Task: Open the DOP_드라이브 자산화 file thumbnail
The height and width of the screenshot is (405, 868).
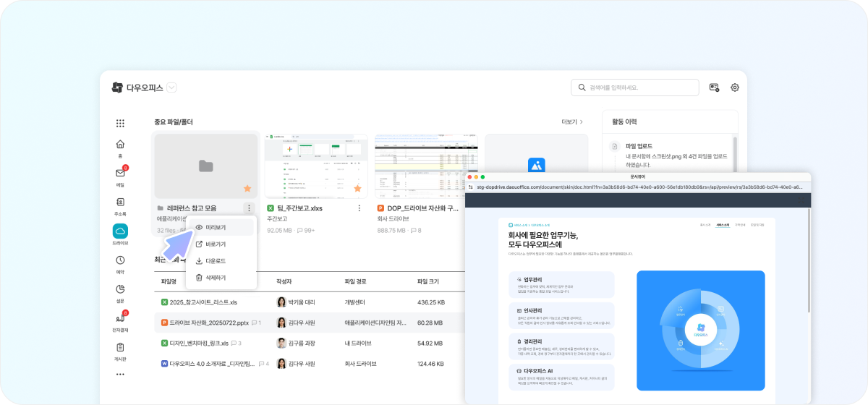Action: point(427,166)
